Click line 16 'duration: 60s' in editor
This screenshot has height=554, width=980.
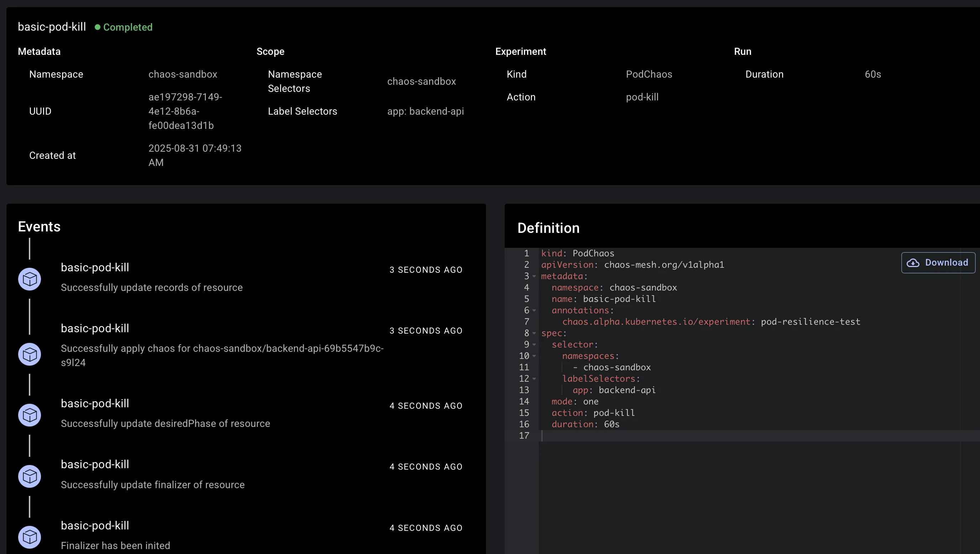pos(585,425)
